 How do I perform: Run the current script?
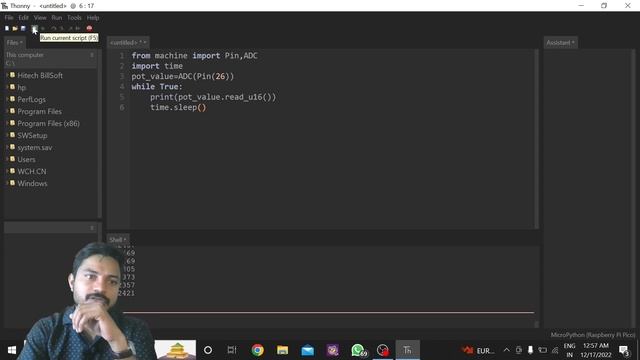pos(35,28)
